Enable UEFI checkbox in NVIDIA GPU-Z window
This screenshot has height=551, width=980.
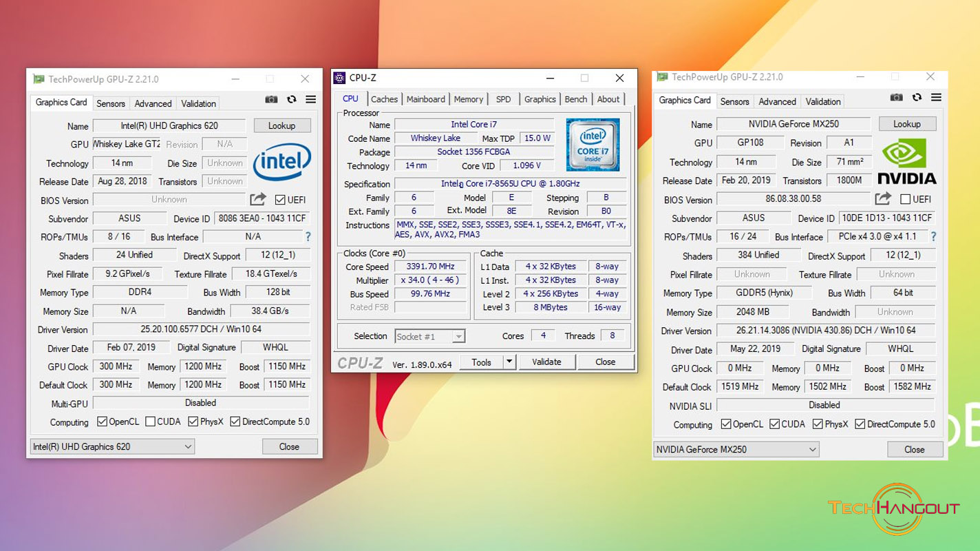click(x=906, y=199)
